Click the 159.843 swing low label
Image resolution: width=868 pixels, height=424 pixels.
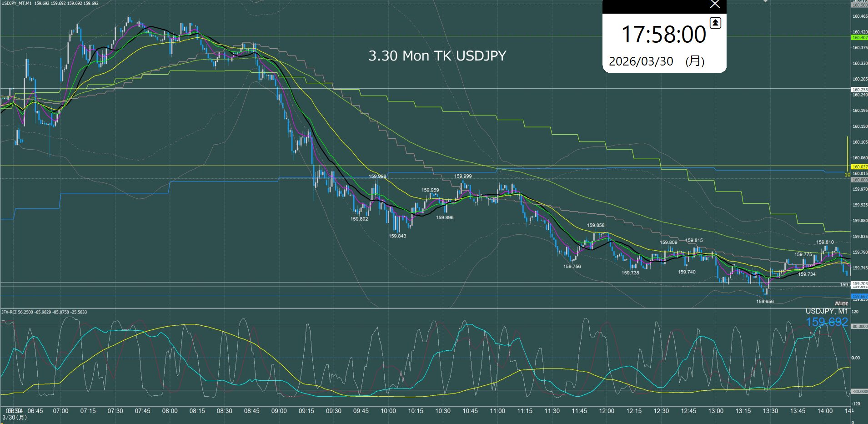[397, 236]
